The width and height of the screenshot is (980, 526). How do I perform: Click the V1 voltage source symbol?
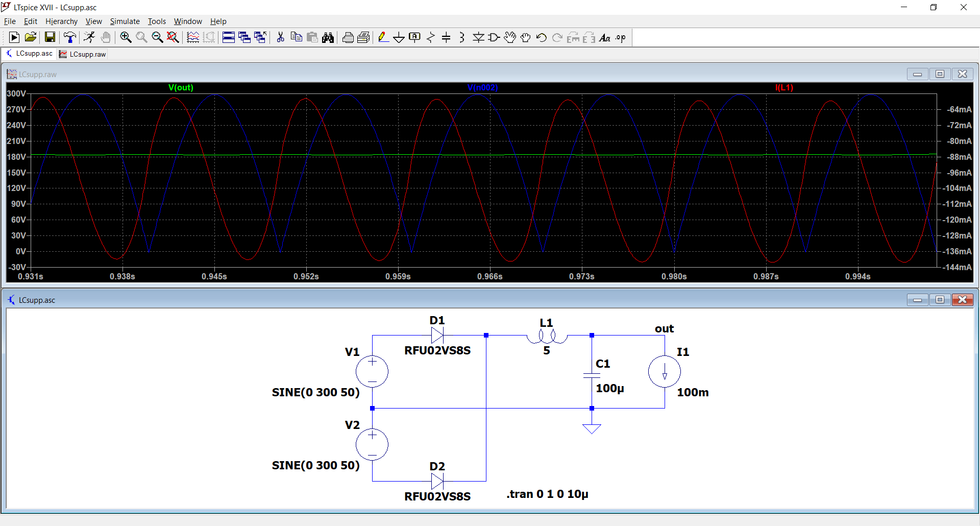(x=372, y=371)
